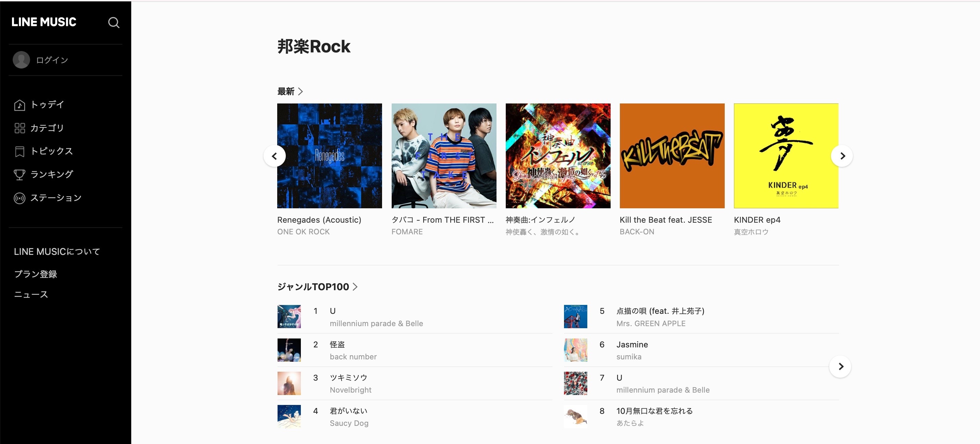
Task: Click the ログイン link
Action: coord(52,60)
